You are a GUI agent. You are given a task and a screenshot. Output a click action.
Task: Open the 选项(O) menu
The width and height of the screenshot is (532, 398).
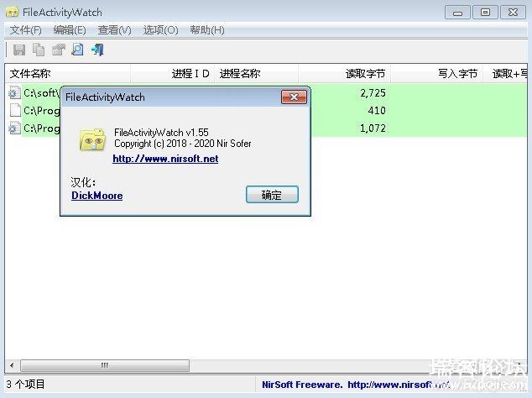[x=160, y=30]
